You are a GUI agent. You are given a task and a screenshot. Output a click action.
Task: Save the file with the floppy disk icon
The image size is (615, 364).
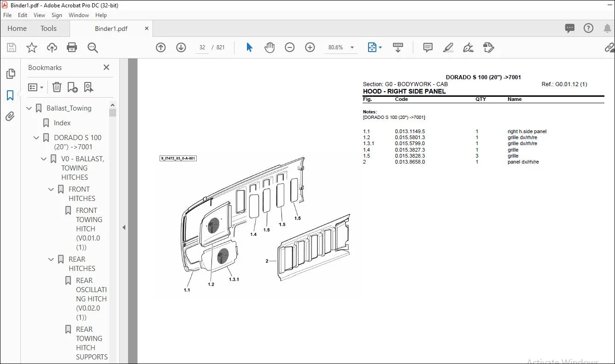(12, 47)
